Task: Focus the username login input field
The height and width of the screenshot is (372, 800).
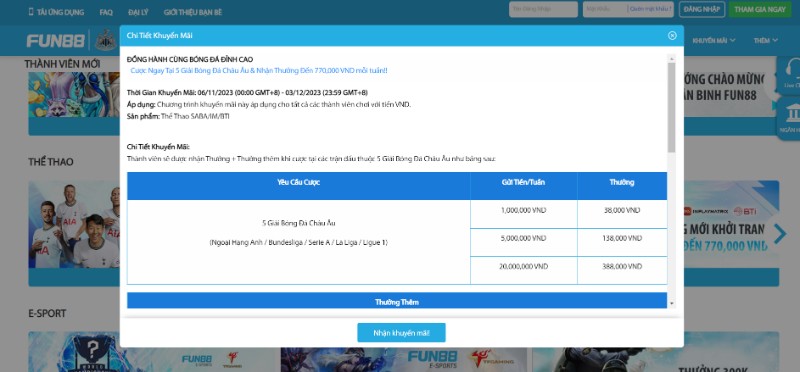Action: pos(543,9)
